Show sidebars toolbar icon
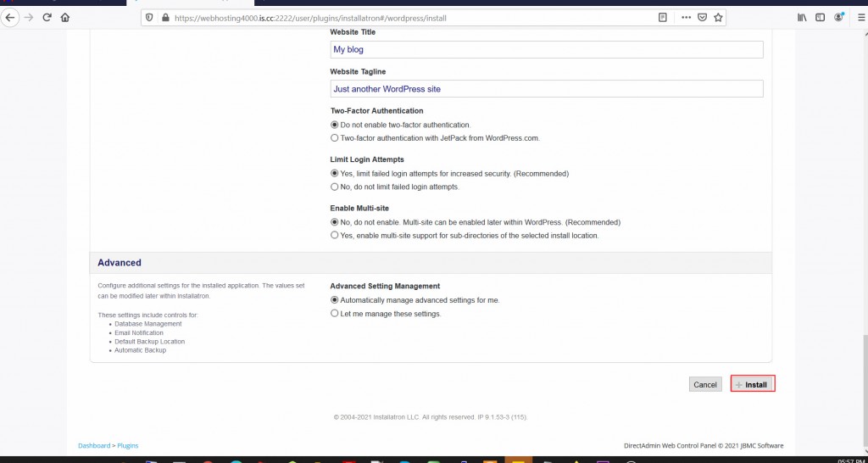The height and width of the screenshot is (463, 868). (821, 18)
